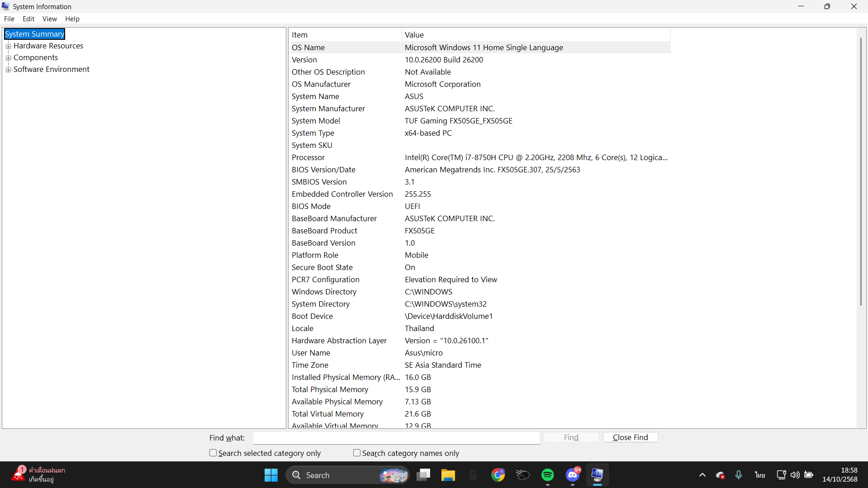Open the Edit menu
Screen dimensions: 868x488
click(28, 19)
